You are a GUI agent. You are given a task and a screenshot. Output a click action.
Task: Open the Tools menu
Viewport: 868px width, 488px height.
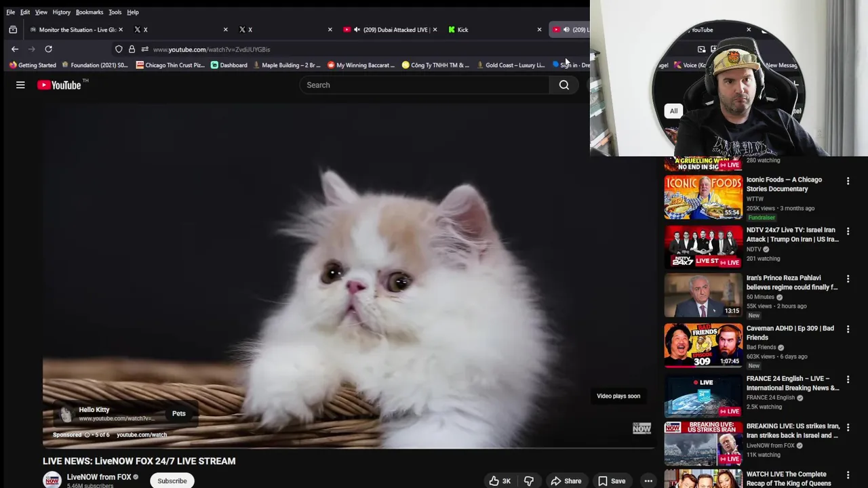pyautogui.click(x=115, y=12)
